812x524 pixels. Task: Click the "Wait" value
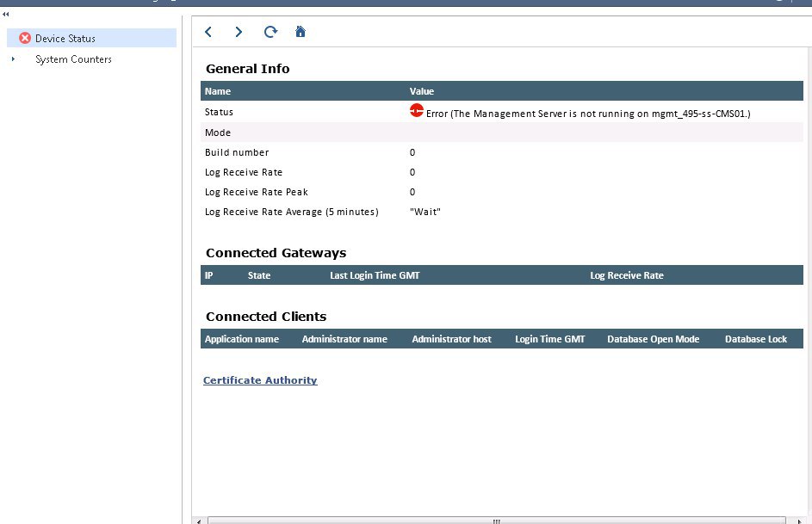tap(425, 212)
